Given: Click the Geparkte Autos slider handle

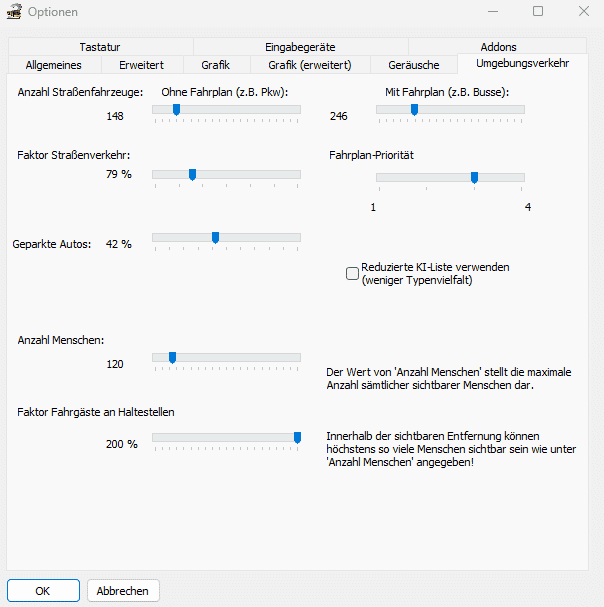Looking at the screenshot, I should (x=215, y=237).
